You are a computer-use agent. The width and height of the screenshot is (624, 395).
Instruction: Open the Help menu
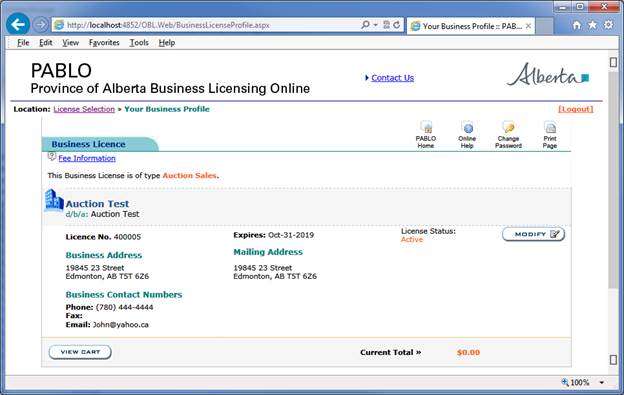166,43
